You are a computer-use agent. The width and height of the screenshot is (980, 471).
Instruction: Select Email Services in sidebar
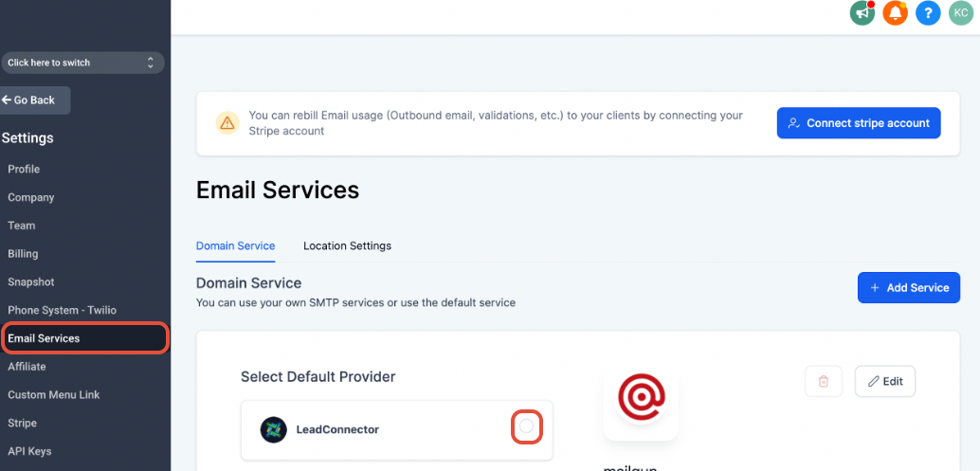(84, 338)
